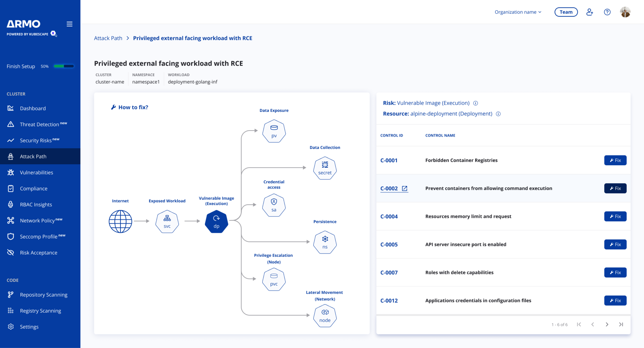
Task: Click the Team button
Action: (x=566, y=12)
